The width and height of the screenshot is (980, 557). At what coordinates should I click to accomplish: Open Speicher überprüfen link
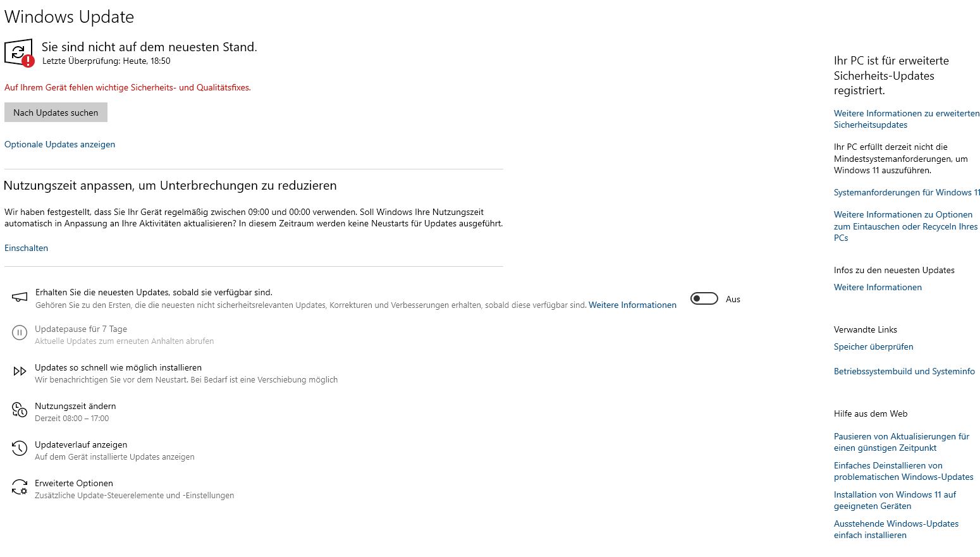873,346
